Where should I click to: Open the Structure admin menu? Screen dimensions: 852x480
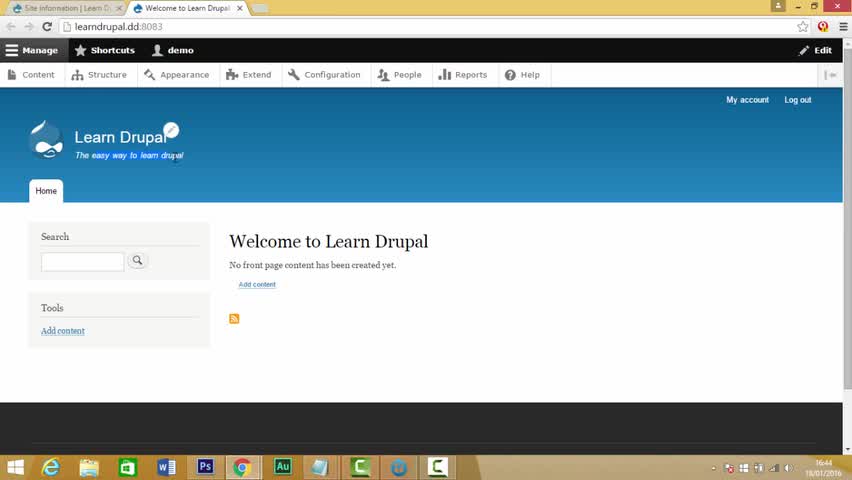[x=99, y=75]
